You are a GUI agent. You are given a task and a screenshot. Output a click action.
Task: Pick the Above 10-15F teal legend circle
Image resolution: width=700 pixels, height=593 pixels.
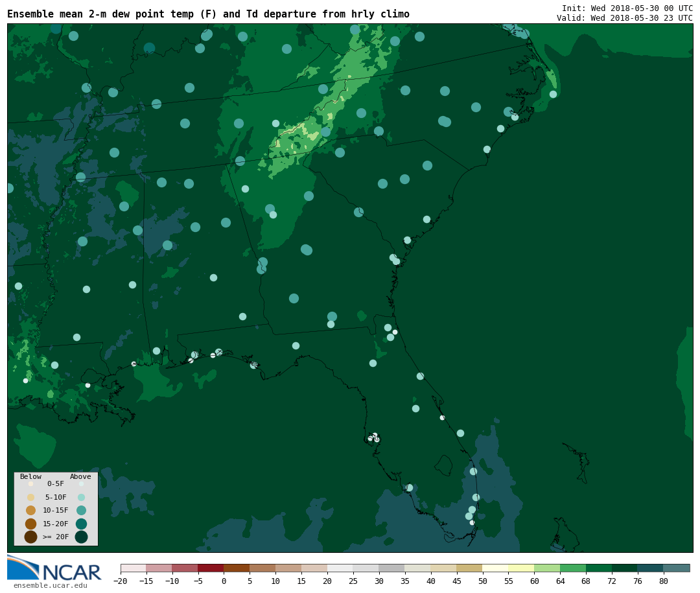coord(81,511)
